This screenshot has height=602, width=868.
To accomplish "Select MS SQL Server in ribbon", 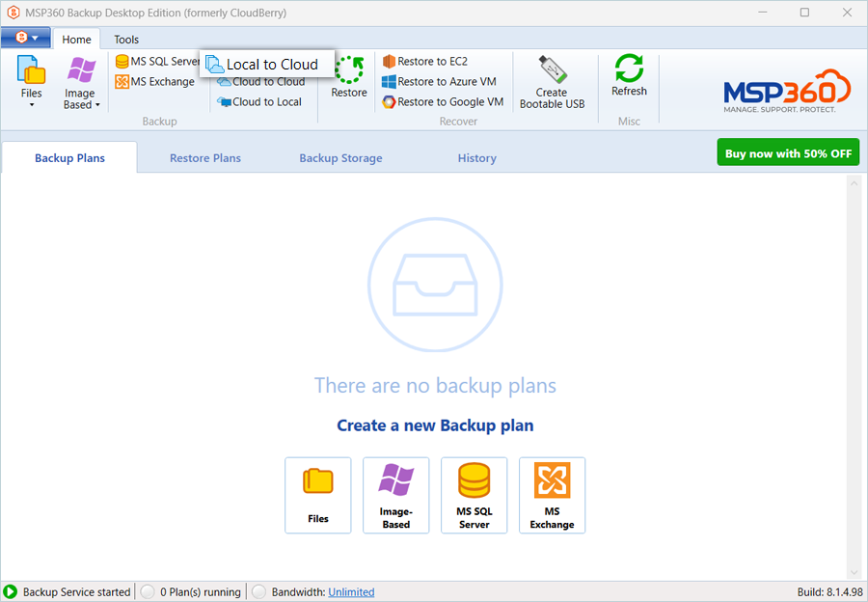I will 157,62.
